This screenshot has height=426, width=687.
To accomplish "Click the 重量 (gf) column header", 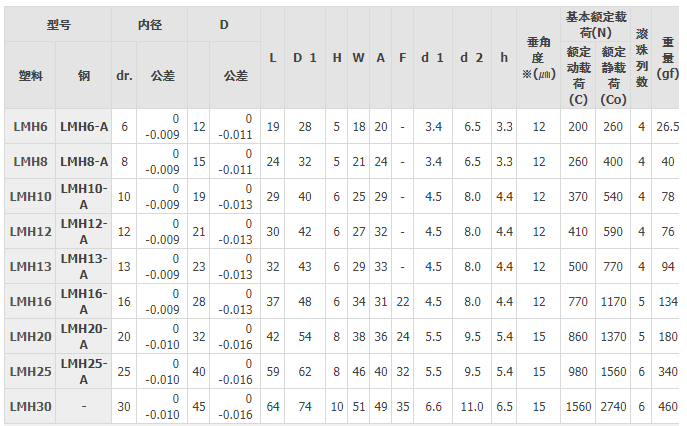I will click(x=667, y=57).
